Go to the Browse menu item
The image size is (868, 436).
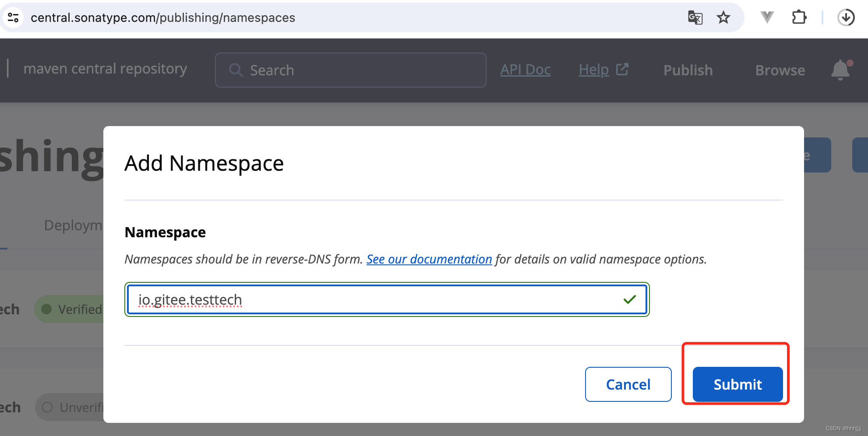pos(780,70)
